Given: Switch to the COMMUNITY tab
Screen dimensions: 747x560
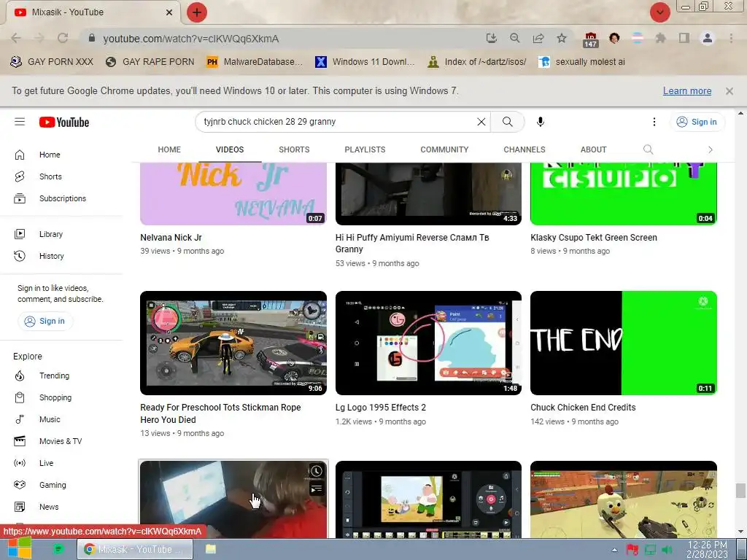Looking at the screenshot, I should point(444,149).
